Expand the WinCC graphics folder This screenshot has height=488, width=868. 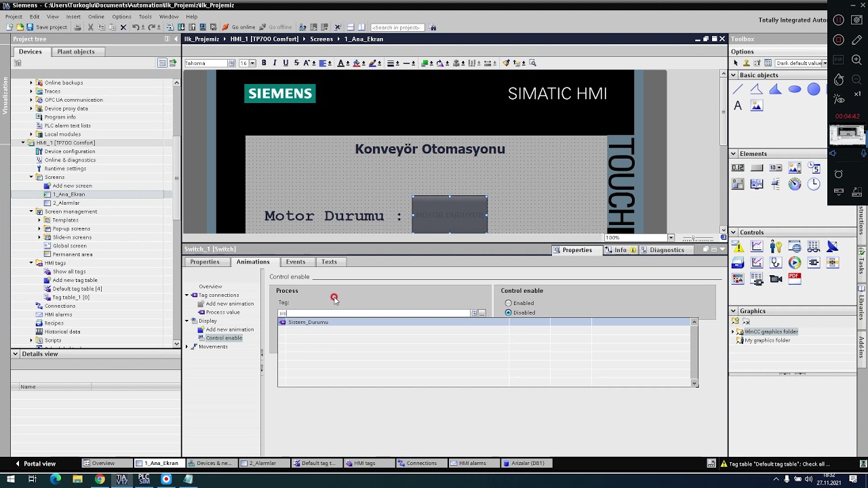[x=733, y=331]
